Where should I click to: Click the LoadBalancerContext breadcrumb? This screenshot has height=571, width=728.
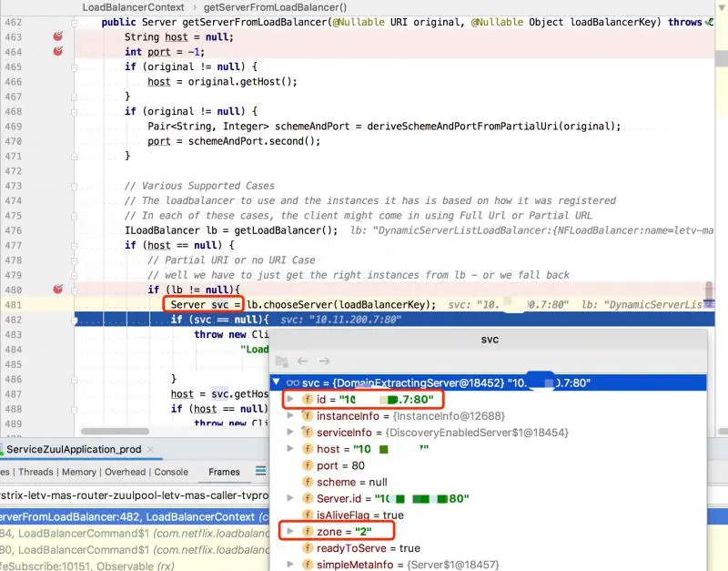pyautogui.click(x=135, y=7)
